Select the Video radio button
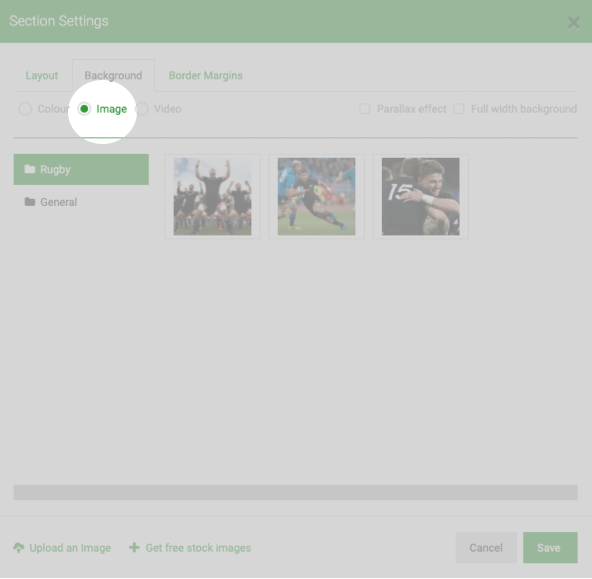Screen dimensions: 592x579 point(142,109)
